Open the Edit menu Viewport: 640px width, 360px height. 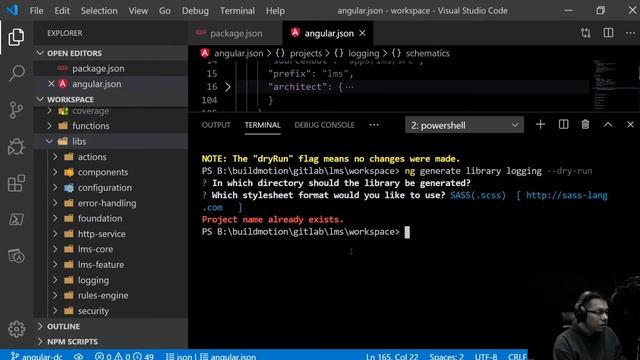(62, 11)
